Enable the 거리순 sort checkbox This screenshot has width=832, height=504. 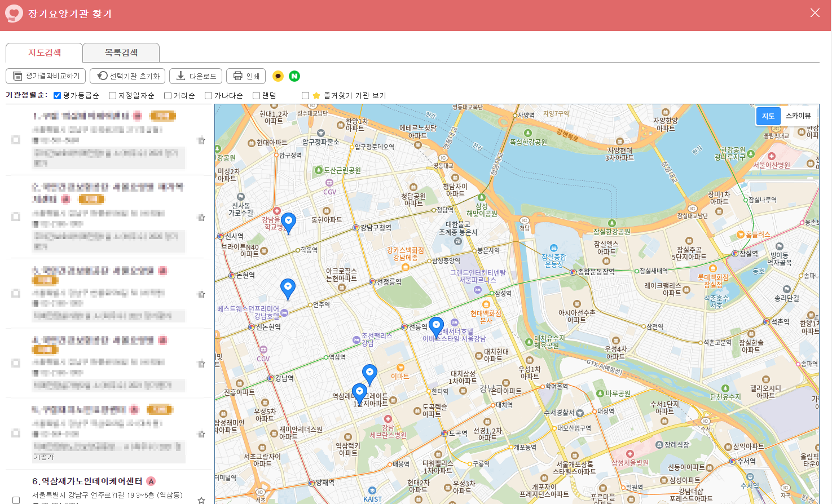coord(168,96)
